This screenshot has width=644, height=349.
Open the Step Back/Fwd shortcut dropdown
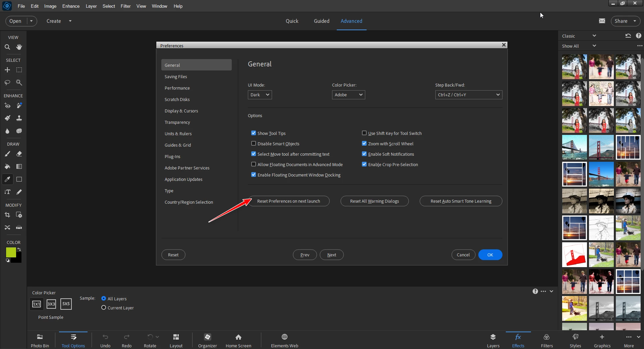[x=469, y=95]
